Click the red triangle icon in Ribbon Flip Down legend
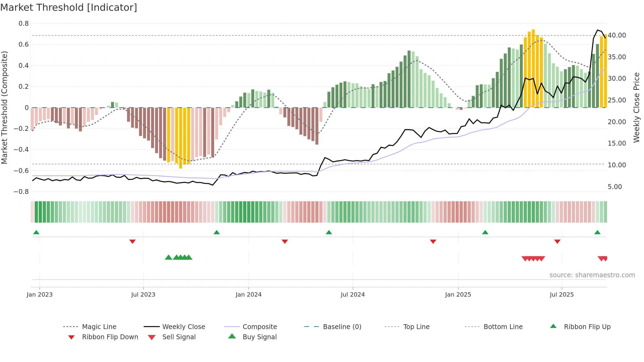The width and height of the screenshot is (644, 362). 71,337
